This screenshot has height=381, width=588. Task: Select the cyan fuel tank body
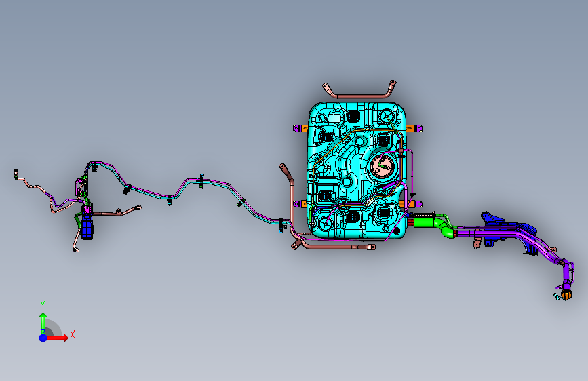357,171
